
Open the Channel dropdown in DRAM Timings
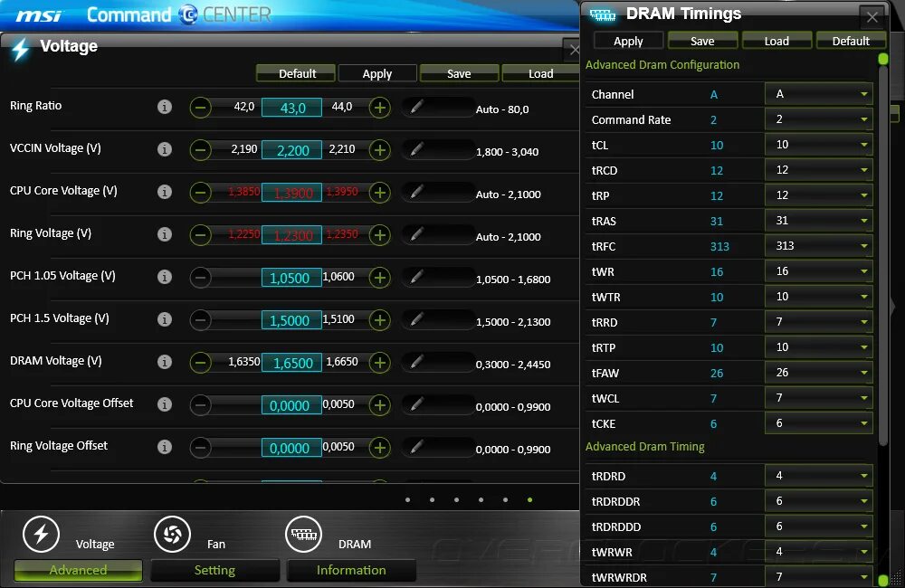pyautogui.click(x=819, y=94)
